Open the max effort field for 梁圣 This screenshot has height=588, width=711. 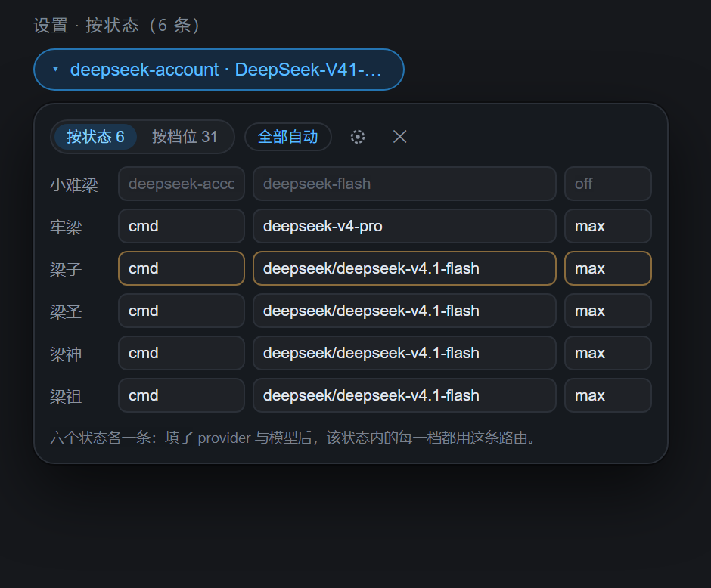tap(607, 311)
